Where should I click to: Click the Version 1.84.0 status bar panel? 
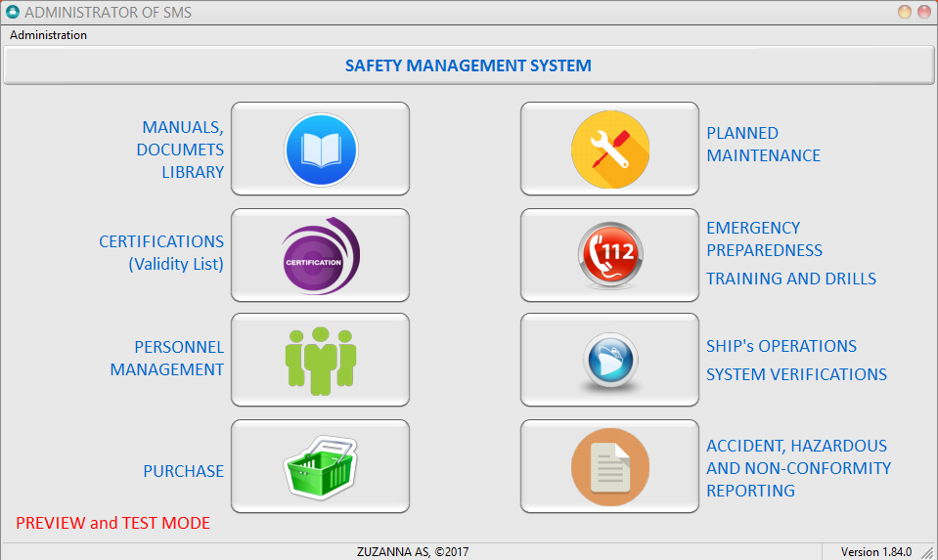[875, 551]
